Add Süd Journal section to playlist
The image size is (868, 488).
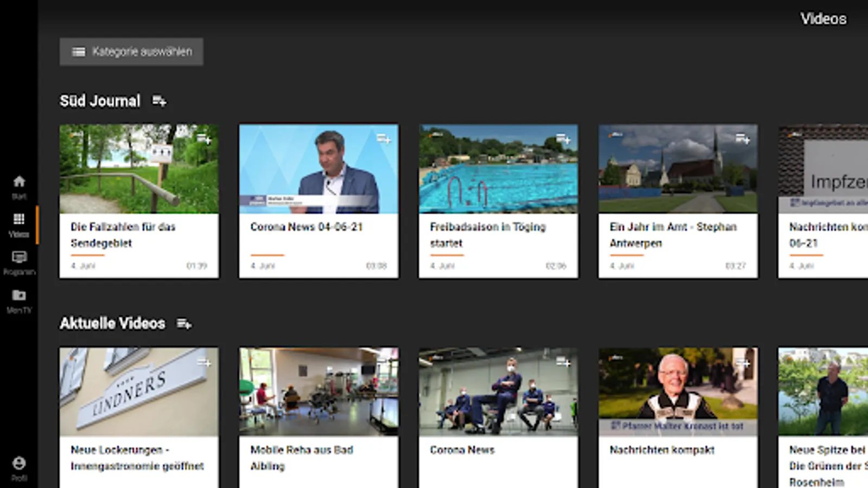[x=159, y=101]
